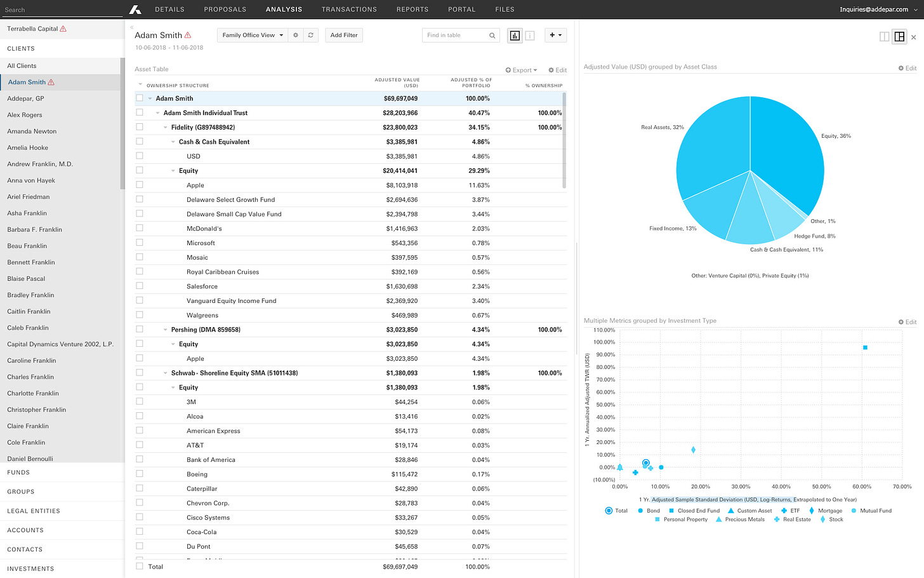The height and width of the screenshot is (578, 924).
Task: Switch to two-column layout icon
Action: pos(884,37)
